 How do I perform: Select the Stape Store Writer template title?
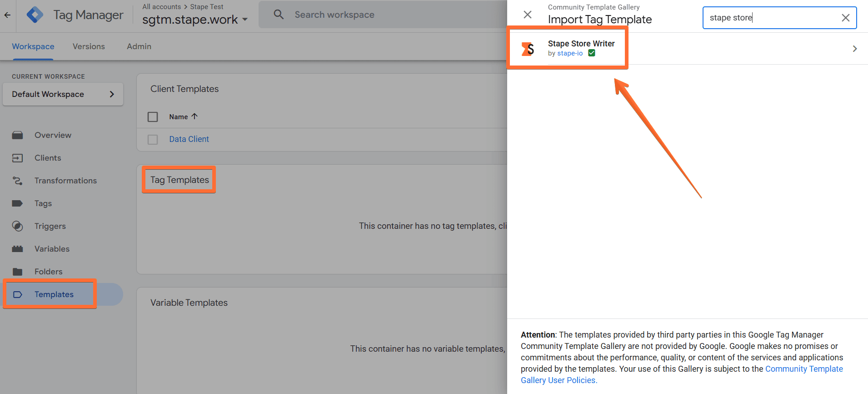click(581, 44)
